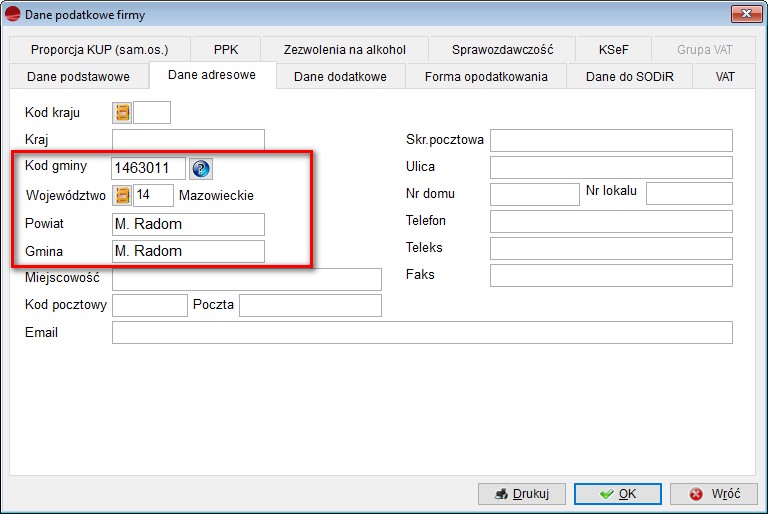768x514 pixels.
Task: Click the Telefon input field
Action: click(610, 221)
